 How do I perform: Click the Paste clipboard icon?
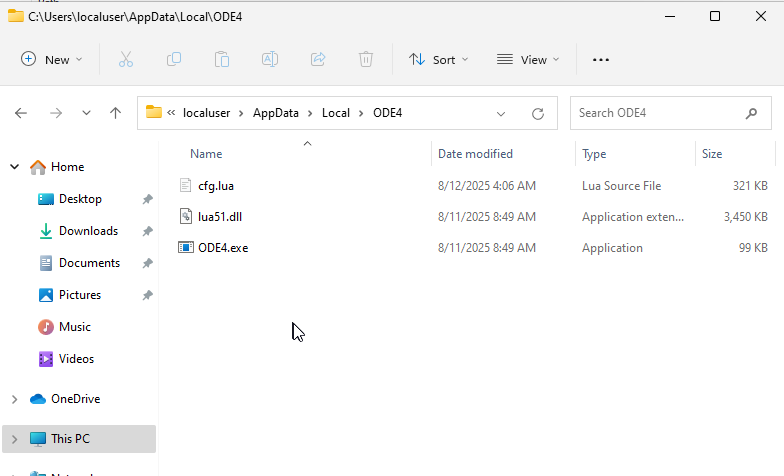(x=222, y=60)
